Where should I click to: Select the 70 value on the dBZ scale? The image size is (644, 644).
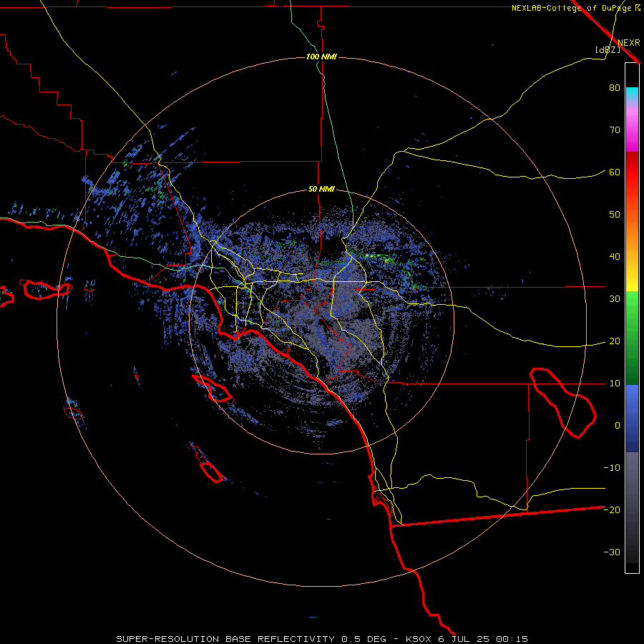point(615,130)
